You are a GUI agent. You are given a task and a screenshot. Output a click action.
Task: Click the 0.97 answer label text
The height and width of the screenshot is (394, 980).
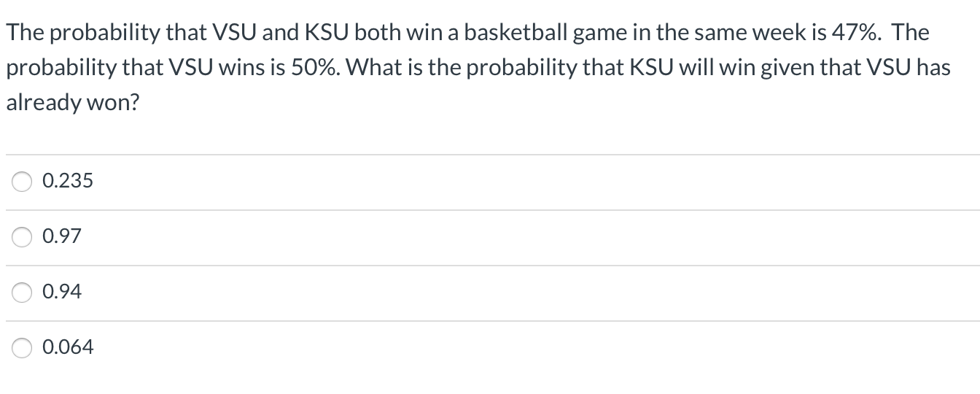coord(62,236)
